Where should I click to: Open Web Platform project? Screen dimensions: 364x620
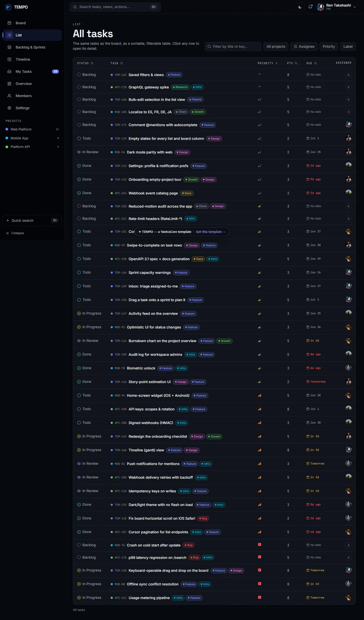point(32,129)
